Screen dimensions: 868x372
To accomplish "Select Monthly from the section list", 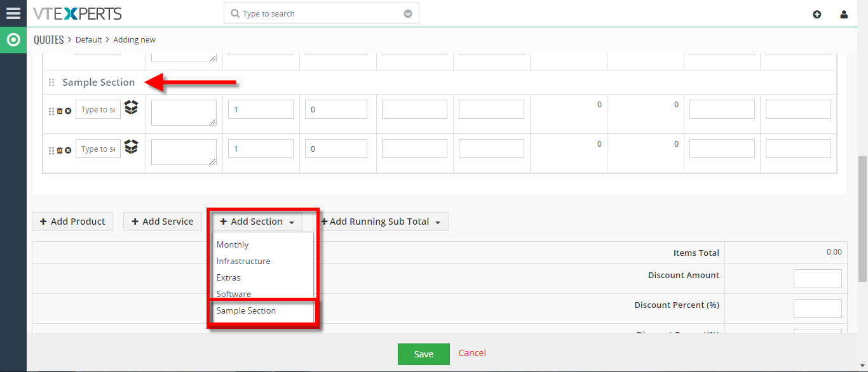I will pos(233,244).
